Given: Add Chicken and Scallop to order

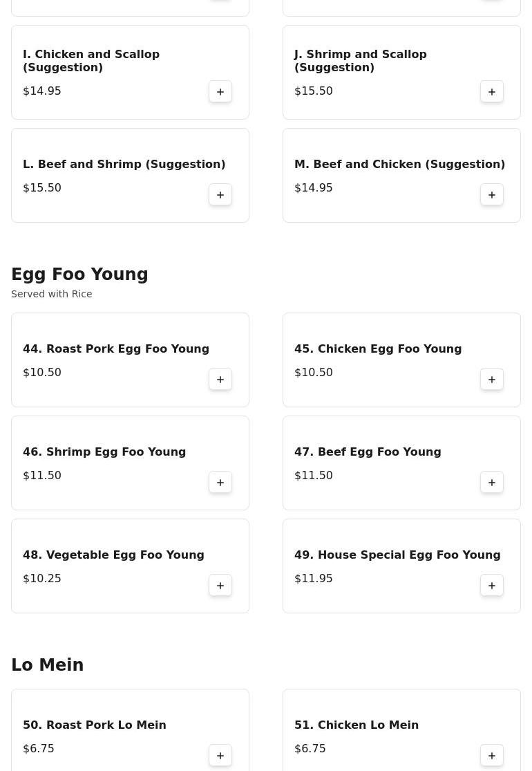Looking at the screenshot, I should [x=220, y=92].
